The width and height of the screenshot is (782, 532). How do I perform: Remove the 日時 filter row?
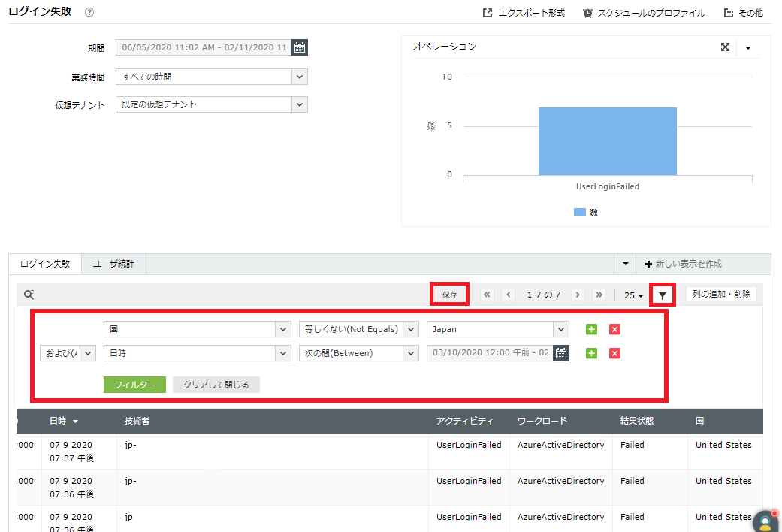615,353
